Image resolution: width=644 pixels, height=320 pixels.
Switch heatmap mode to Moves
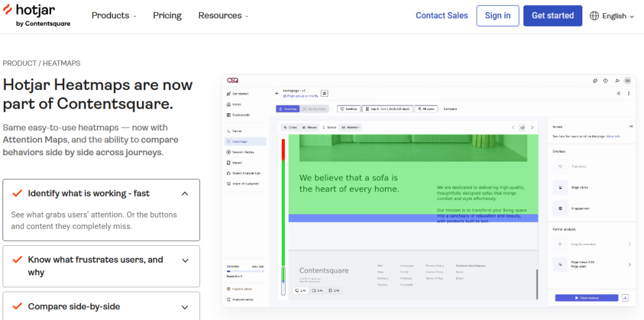point(309,128)
